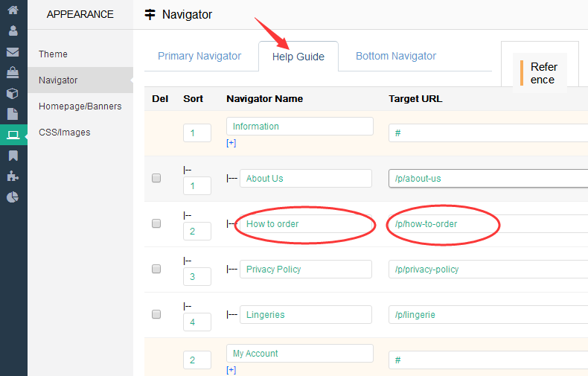The image size is (588, 376).
Task: Click the document pages icon
Action: click(x=13, y=114)
